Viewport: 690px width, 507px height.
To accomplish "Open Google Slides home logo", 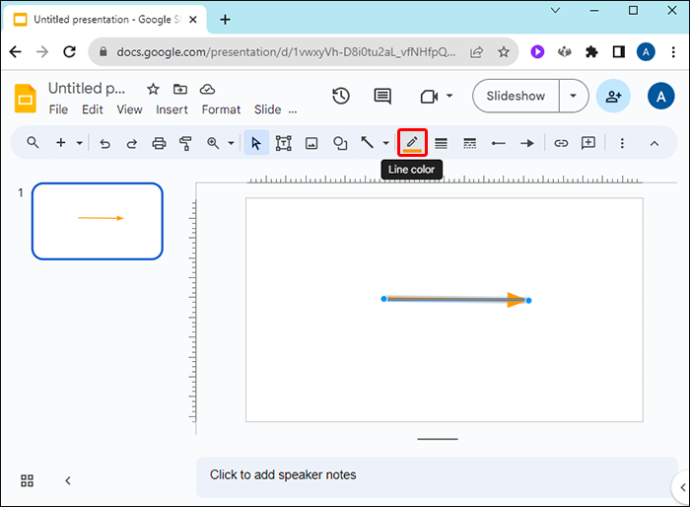I will tap(25, 98).
